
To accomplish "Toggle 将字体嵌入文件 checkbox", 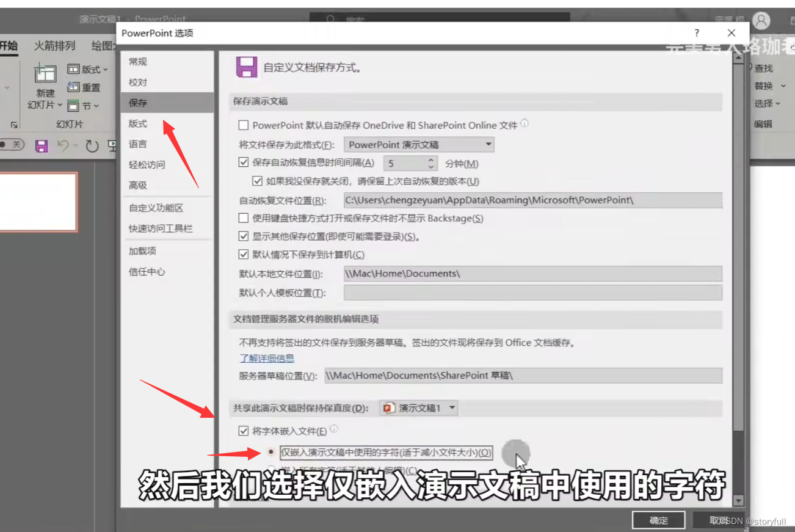I will pyautogui.click(x=244, y=431).
